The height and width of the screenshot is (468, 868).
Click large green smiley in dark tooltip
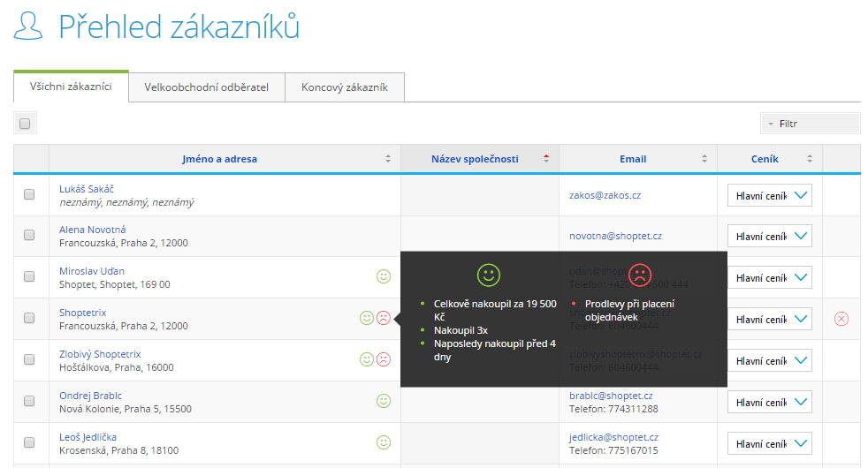pyautogui.click(x=488, y=275)
